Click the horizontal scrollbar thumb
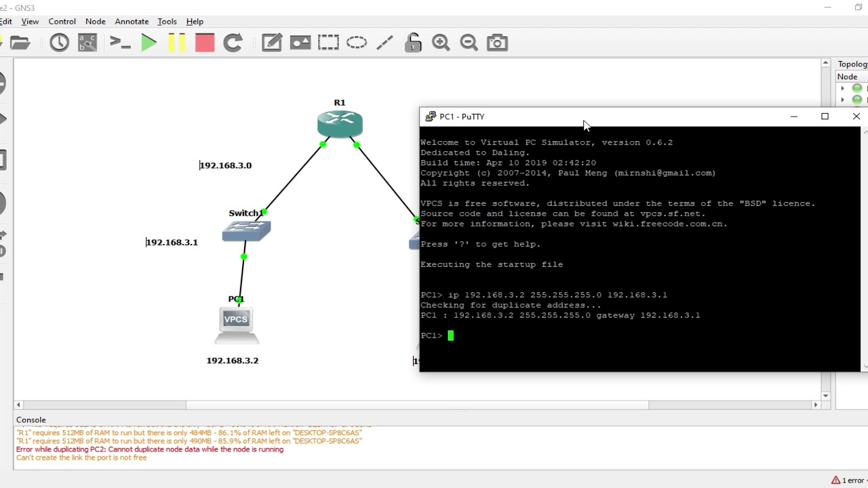The image size is (868, 488). [418, 405]
